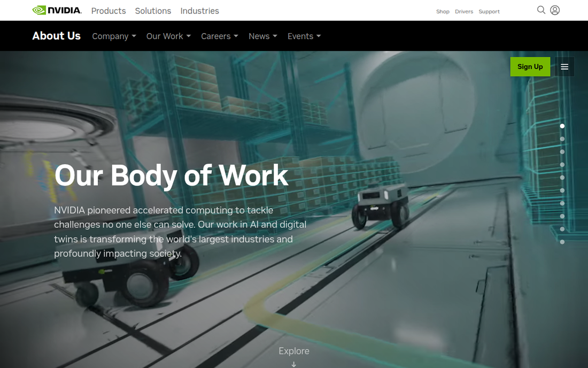Click the NVIDIA logo
This screenshot has width=588, height=368.
pyautogui.click(x=57, y=10)
